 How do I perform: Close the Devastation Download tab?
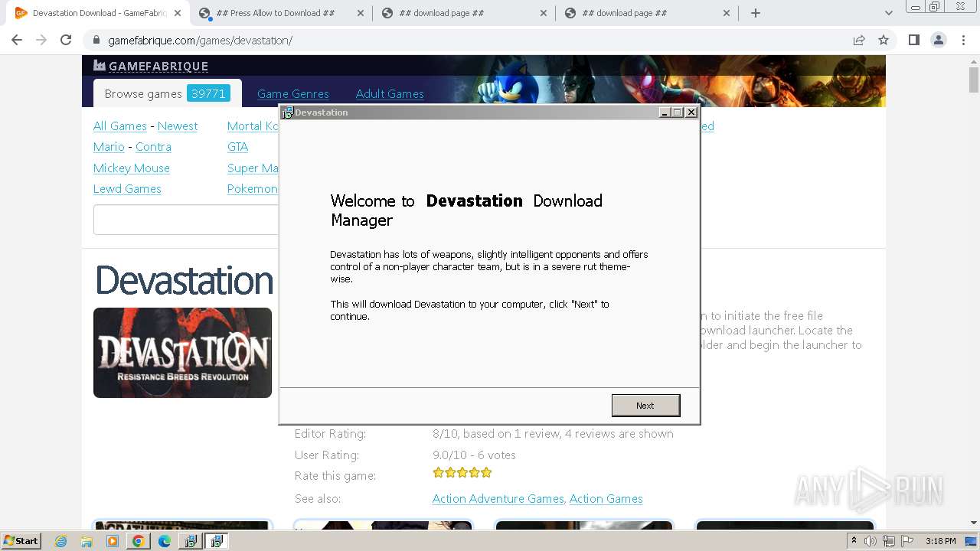pyautogui.click(x=178, y=13)
